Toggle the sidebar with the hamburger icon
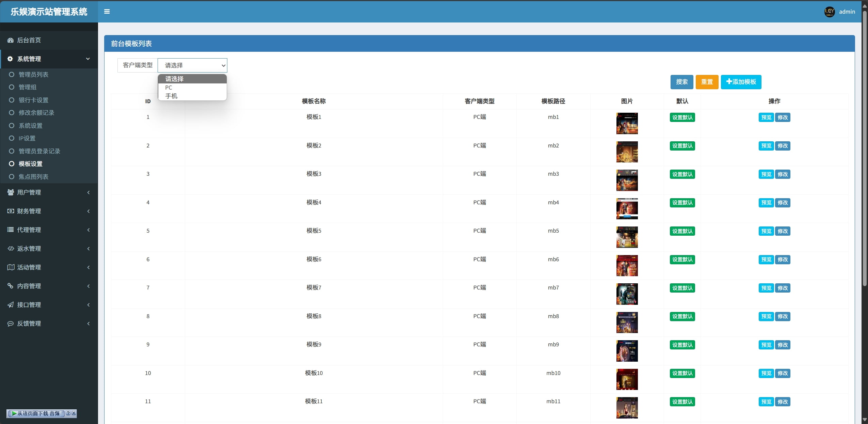The image size is (868, 424). point(107,12)
